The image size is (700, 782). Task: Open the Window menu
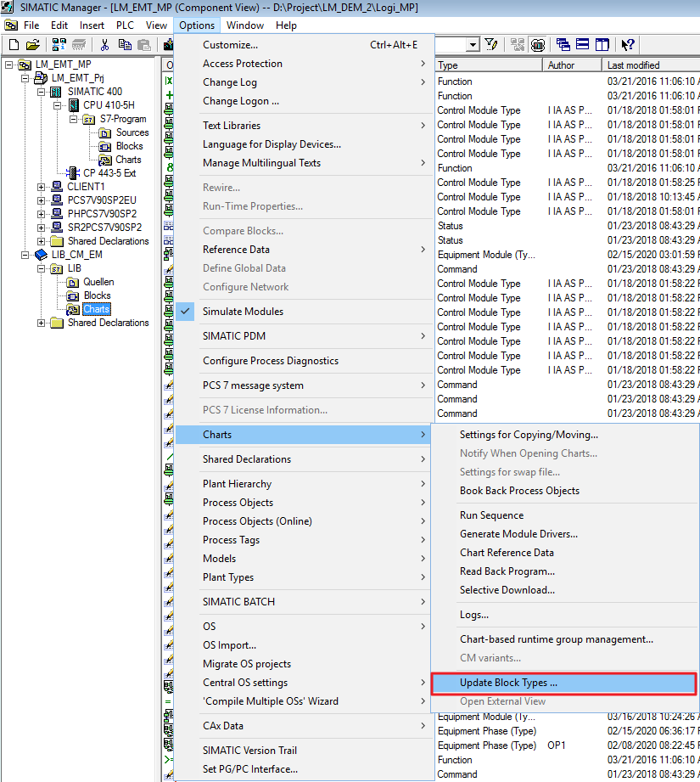point(245,25)
